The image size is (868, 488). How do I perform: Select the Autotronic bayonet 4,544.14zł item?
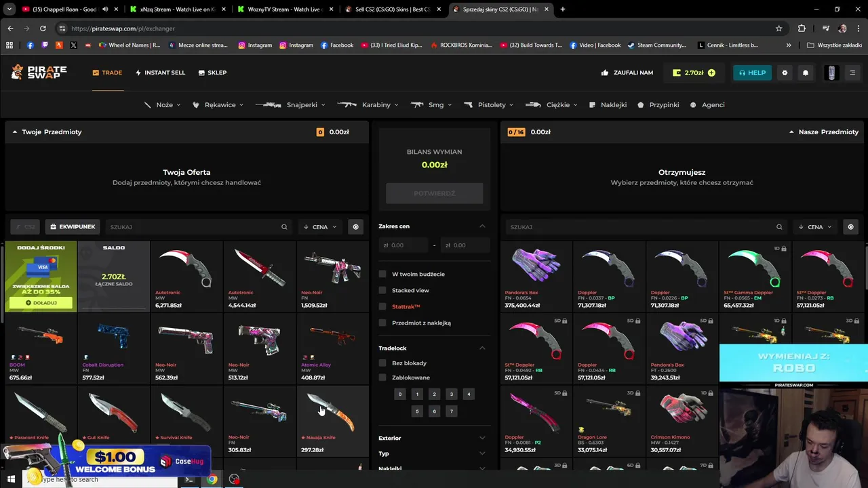(260, 277)
